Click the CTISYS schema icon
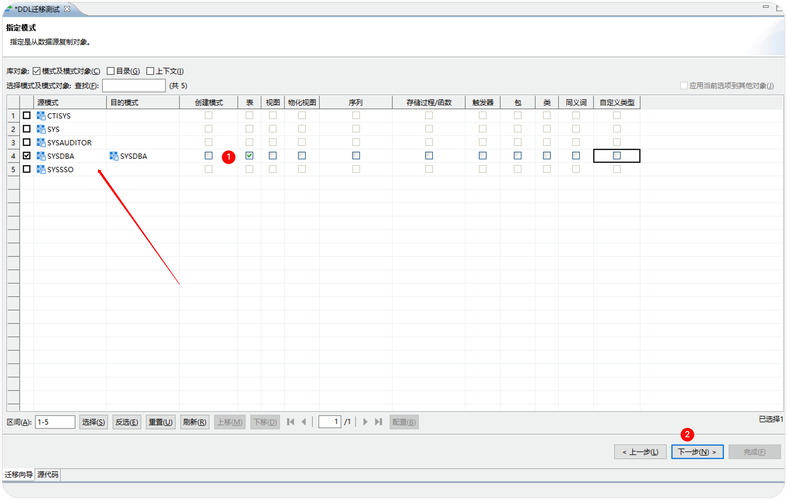 tap(41, 116)
